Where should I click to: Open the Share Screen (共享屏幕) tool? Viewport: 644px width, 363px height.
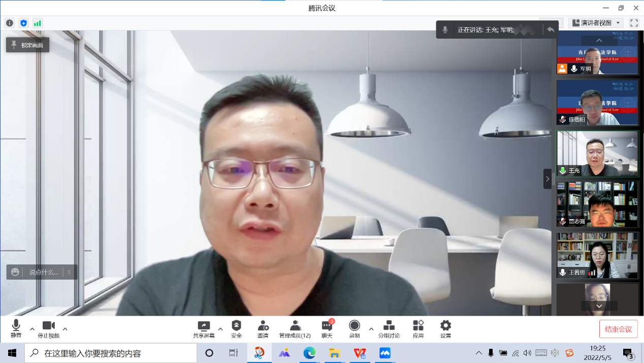pyautogui.click(x=204, y=328)
